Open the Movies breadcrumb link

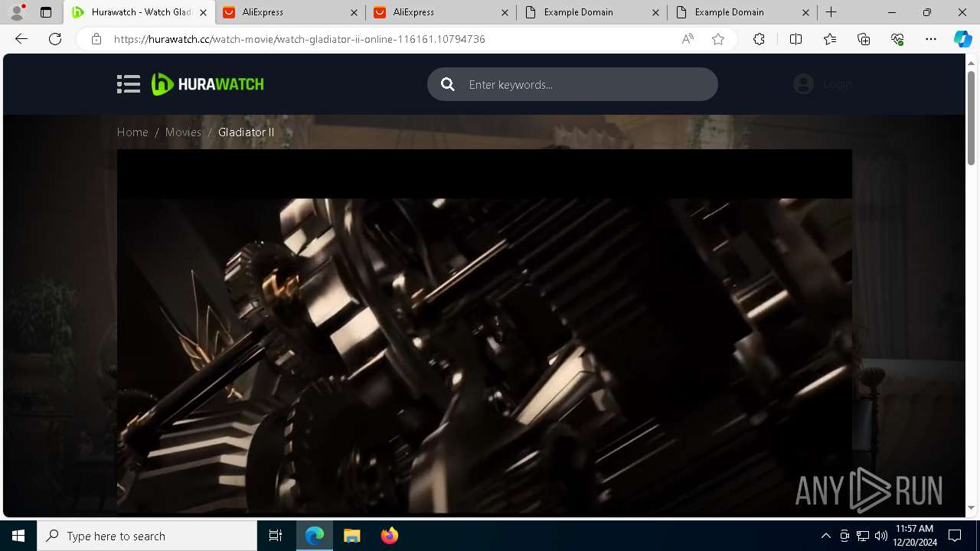coord(183,132)
